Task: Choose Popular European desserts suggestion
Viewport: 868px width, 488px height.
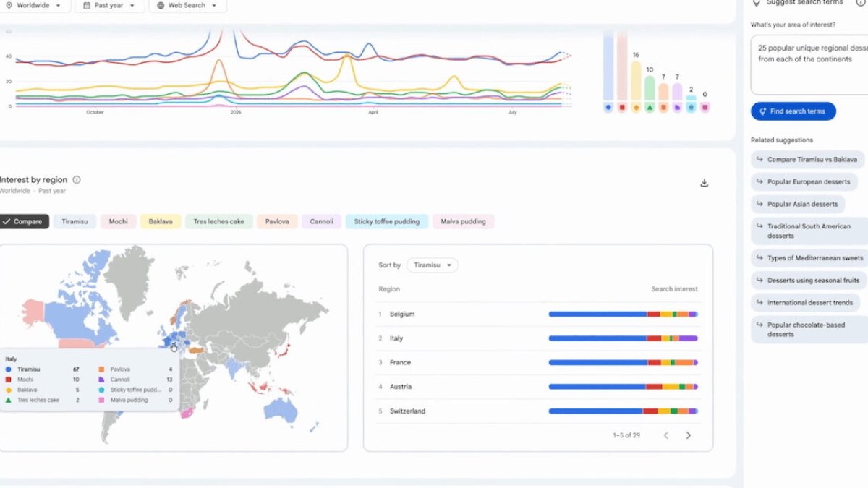Action: click(804, 182)
